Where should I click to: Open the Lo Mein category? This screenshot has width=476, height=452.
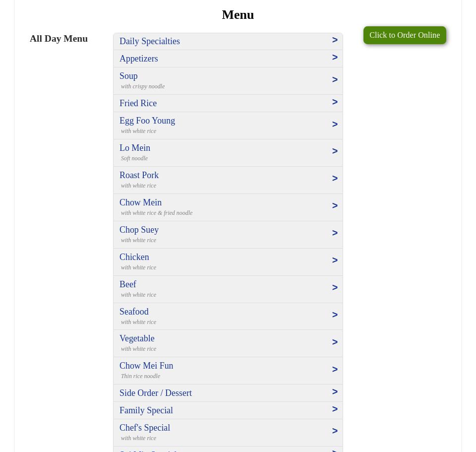point(228,152)
